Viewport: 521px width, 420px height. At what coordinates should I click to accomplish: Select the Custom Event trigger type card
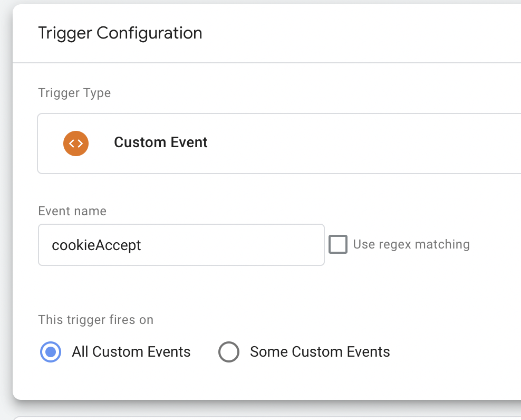[279, 144]
